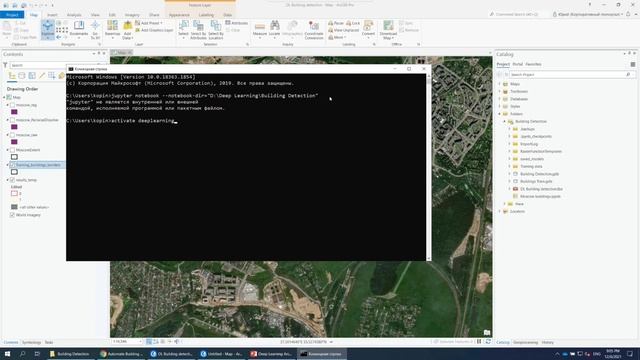Click Convert labels button
This screenshot has width=640, height=360.
pos(368,30)
